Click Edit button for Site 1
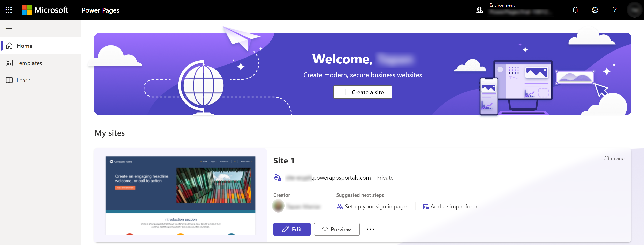The image size is (644, 245). click(292, 229)
